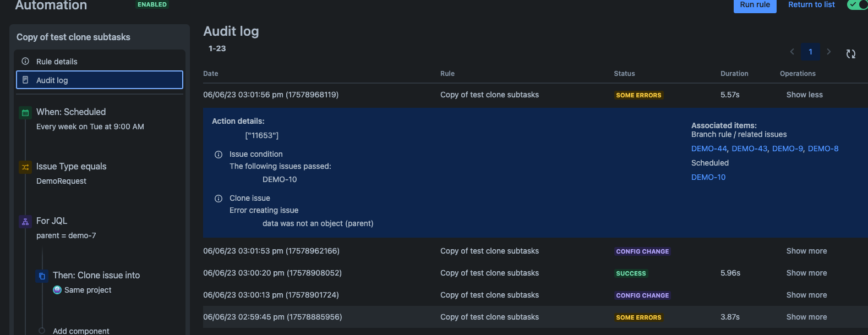
Task: Expand Show more for 03:00:20 entry
Action: coord(806,273)
